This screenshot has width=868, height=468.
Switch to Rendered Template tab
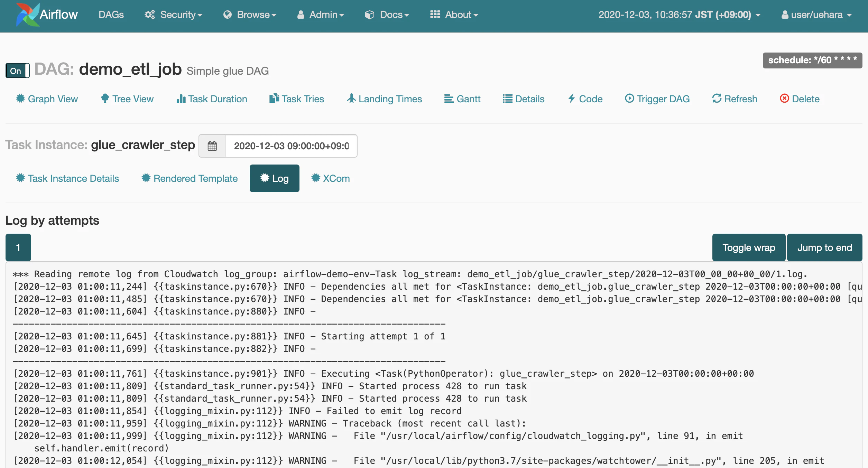point(190,178)
